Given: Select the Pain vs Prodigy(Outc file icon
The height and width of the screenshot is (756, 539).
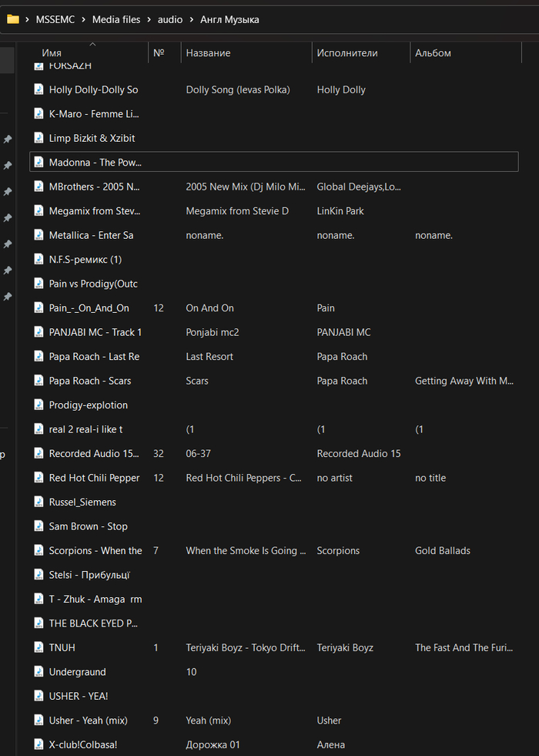Looking at the screenshot, I should coord(39,284).
